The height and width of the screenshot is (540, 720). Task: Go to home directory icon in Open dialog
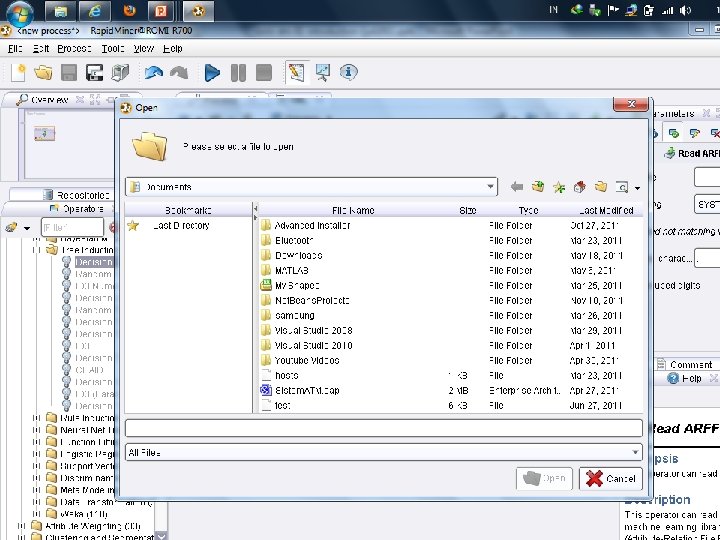click(579, 187)
